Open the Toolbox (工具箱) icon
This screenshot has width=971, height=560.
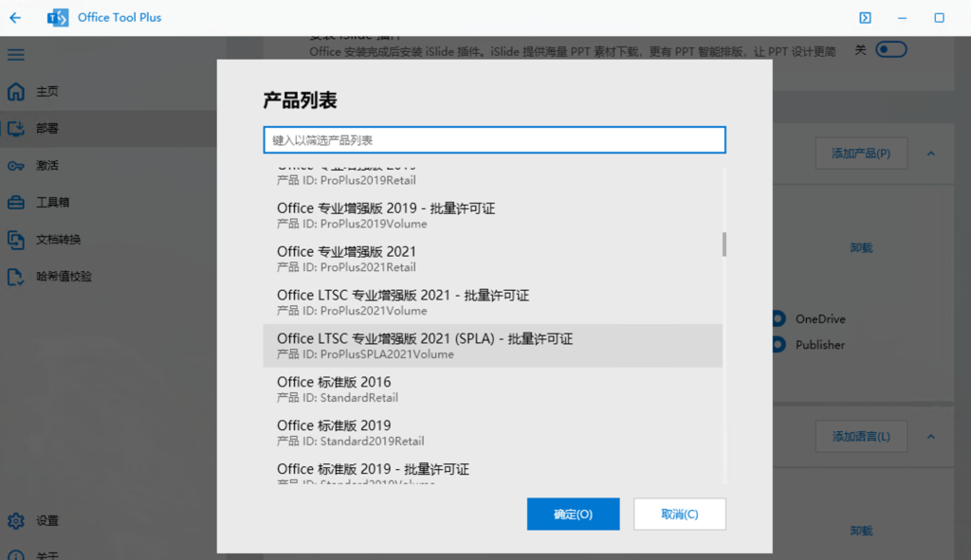coord(16,203)
